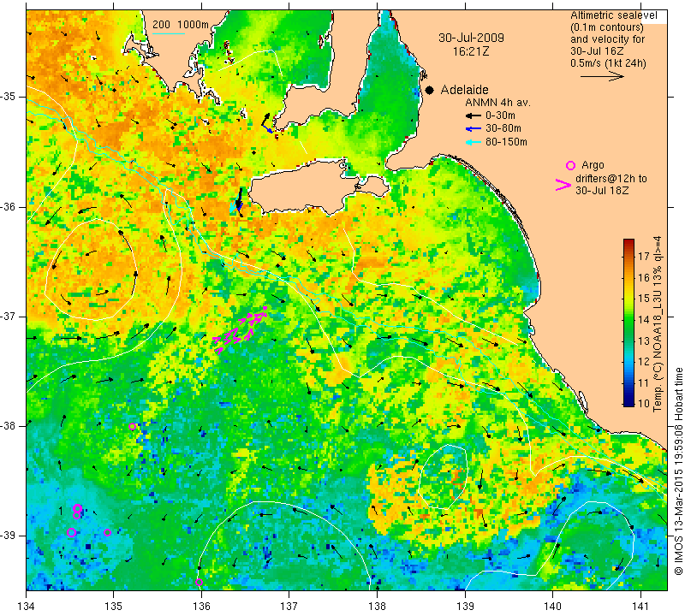Click the magenta Argo circle legend icon
This screenshot has width=685, height=616.
[x=570, y=165]
